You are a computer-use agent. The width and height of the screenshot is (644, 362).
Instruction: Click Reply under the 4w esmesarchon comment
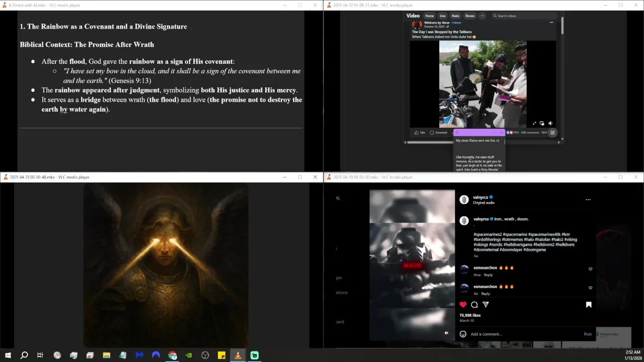tap(486, 294)
